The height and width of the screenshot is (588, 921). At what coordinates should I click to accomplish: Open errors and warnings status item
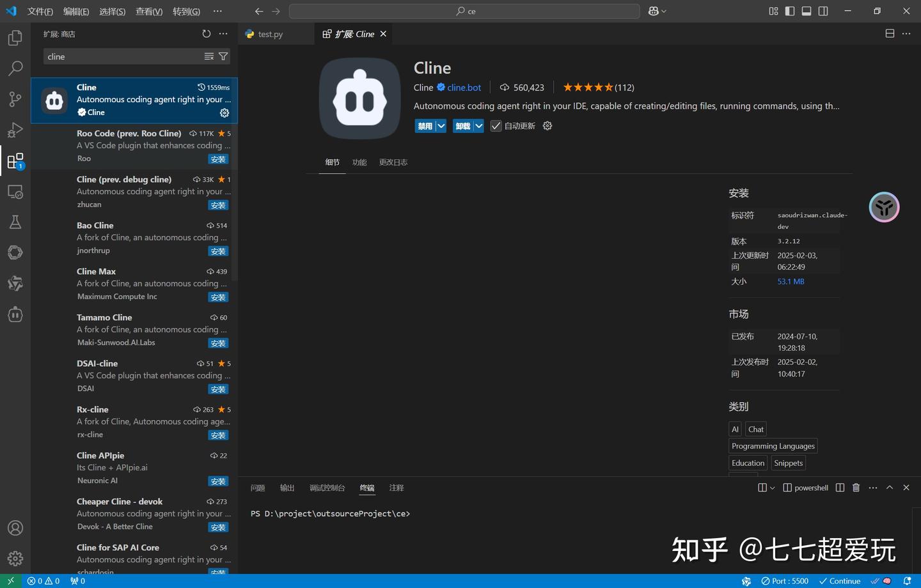43,581
